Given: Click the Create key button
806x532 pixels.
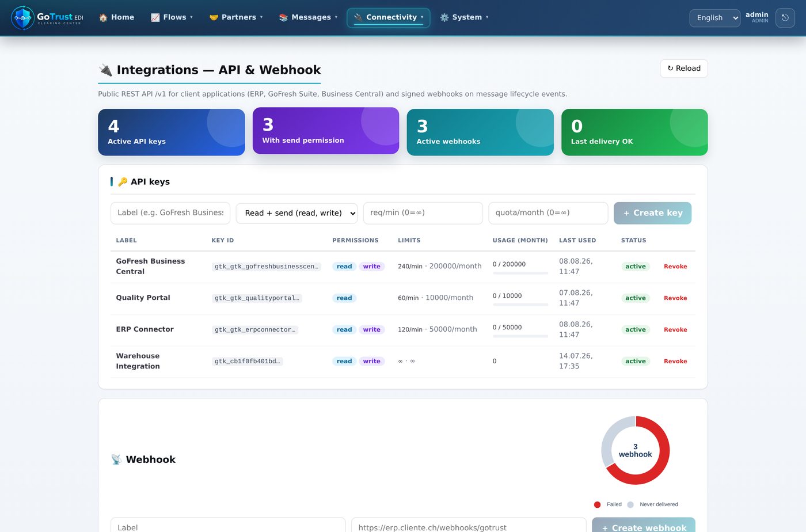Looking at the screenshot, I should (652, 213).
